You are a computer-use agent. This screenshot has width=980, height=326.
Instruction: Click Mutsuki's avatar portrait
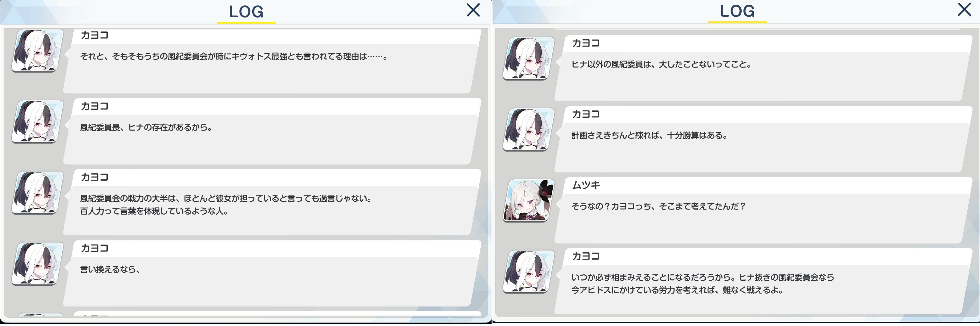point(528,201)
